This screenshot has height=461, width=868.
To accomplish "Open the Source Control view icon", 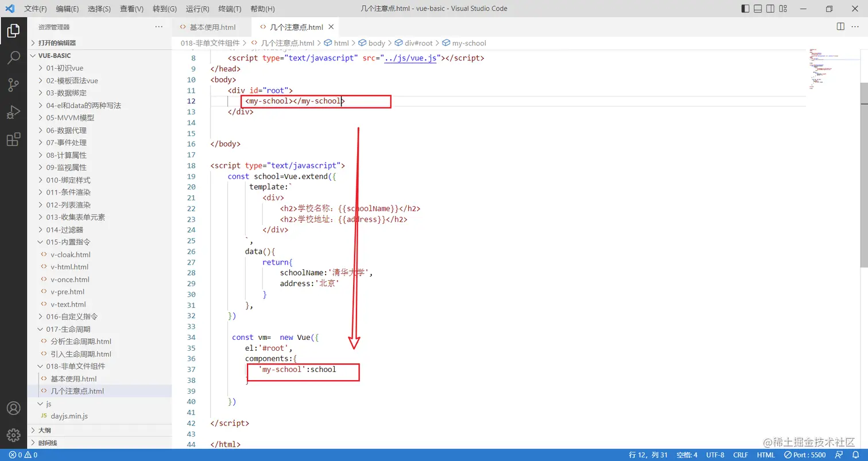I will (x=13, y=85).
